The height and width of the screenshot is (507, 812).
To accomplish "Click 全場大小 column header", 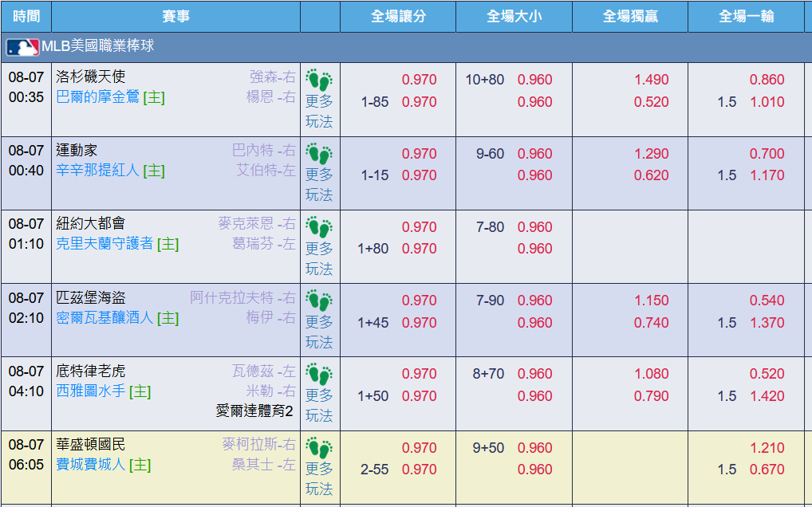I will point(514,17).
